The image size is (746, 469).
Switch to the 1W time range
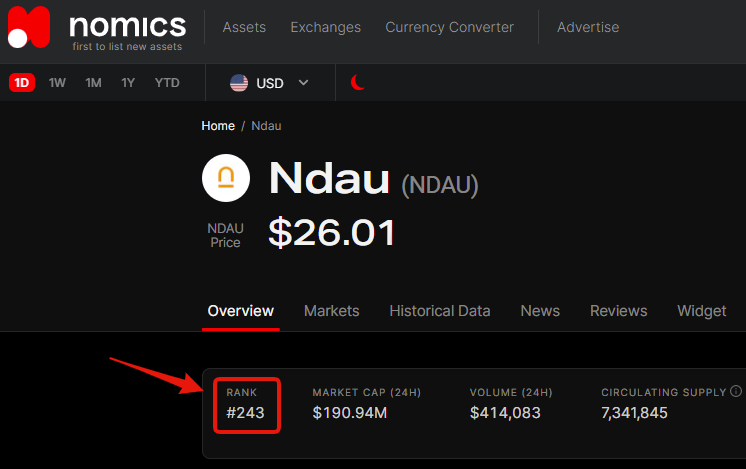[57, 83]
